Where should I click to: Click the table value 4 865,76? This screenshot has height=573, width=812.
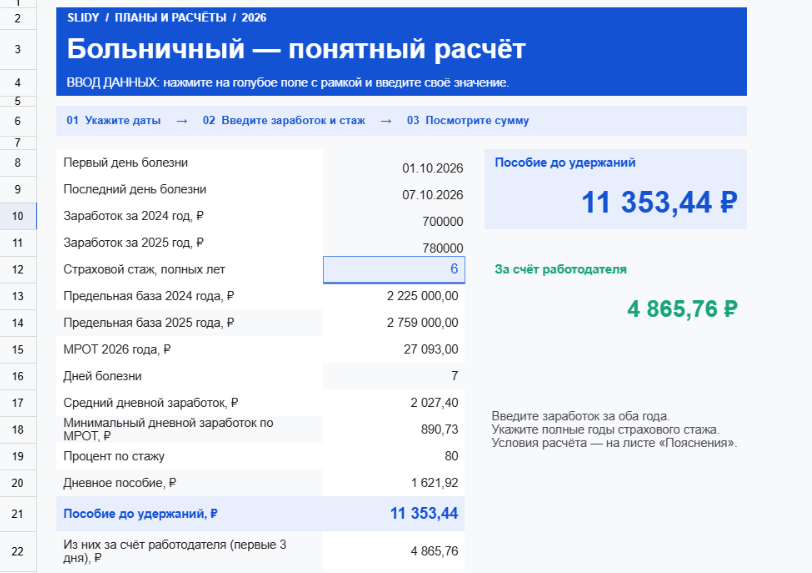(x=434, y=551)
